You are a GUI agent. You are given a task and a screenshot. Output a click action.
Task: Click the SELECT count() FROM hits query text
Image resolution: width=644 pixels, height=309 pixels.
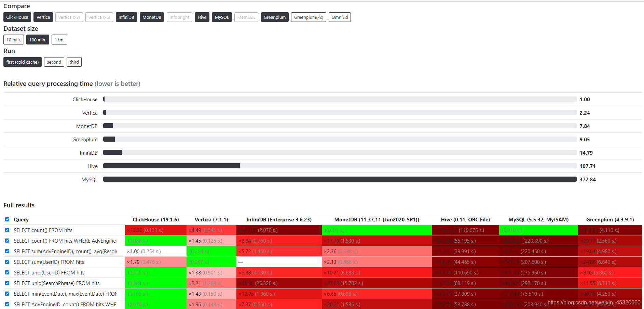point(43,230)
